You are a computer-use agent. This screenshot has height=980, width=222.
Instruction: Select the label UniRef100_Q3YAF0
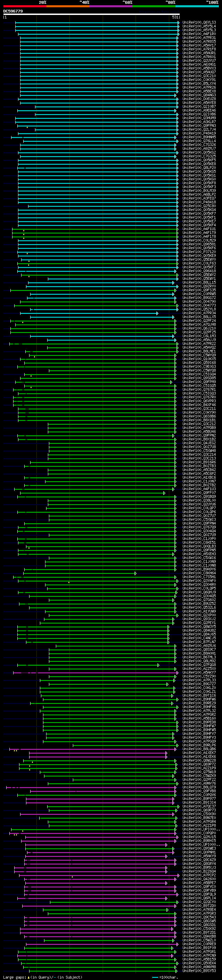199,581
